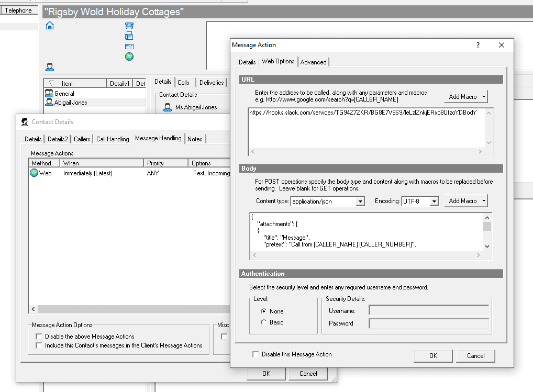Click the help question mark in Message Action
This screenshot has width=533, height=392.
478,45
